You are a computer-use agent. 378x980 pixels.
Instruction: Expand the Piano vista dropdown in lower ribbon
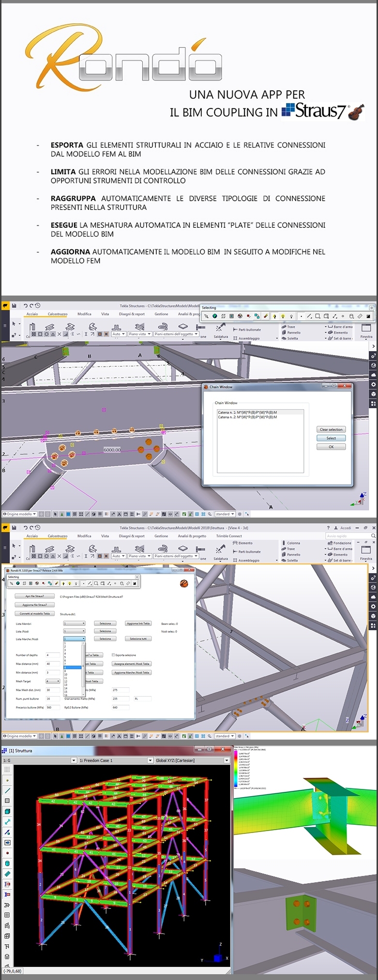pos(139,556)
